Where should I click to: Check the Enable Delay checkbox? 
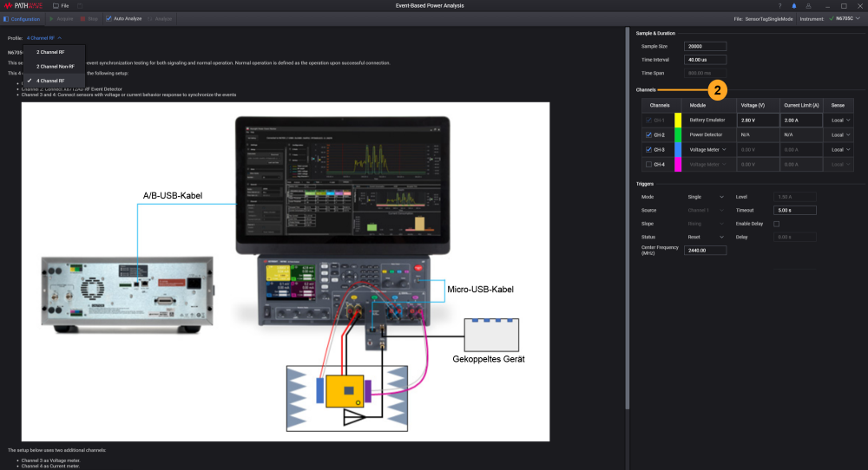pos(776,224)
